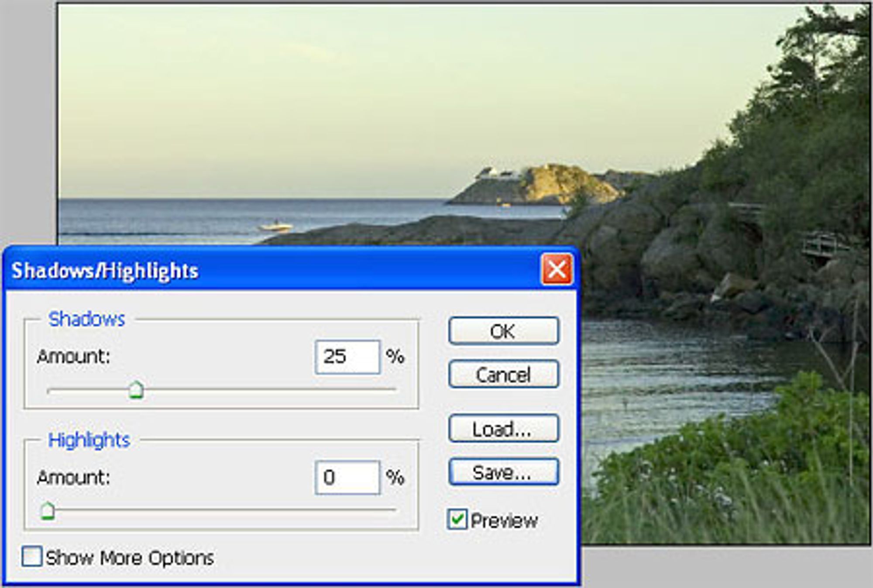Click the 'Show More Options' label text
The image size is (873, 588).
click(x=130, y=558)
